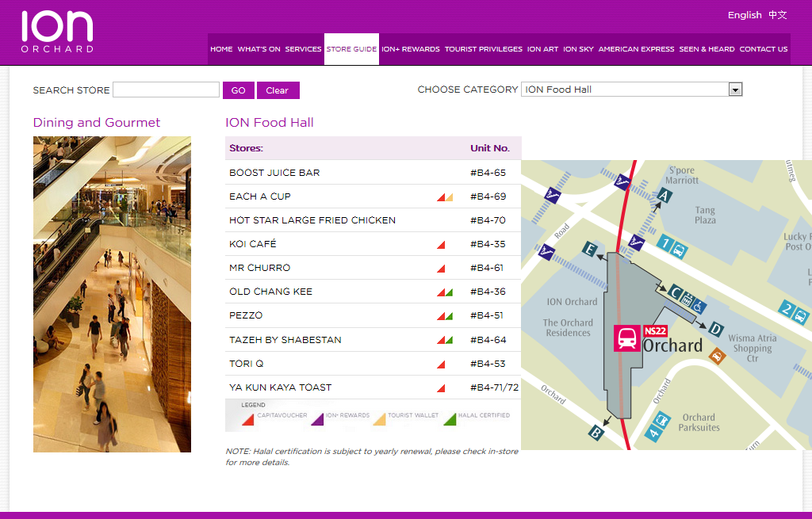Click bus stop 4 icon near Orchard Parksuites
The image size is (812, 519).
click(657, 426)
